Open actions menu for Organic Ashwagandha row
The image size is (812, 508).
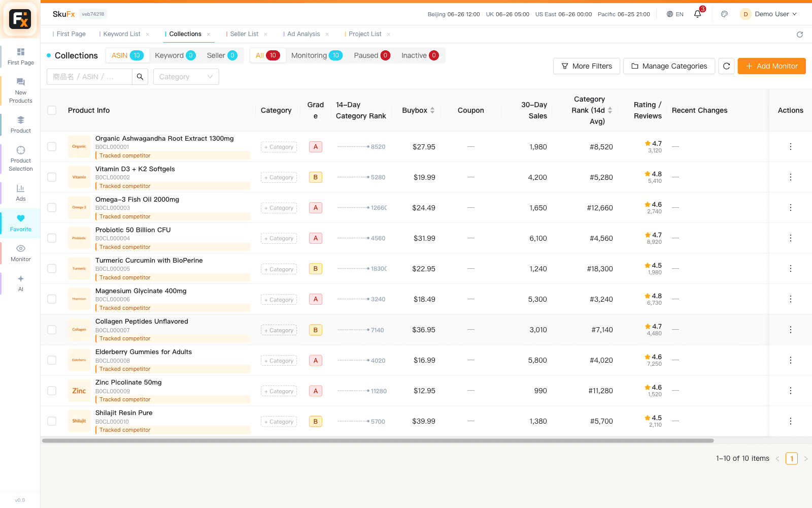(790, 147)
